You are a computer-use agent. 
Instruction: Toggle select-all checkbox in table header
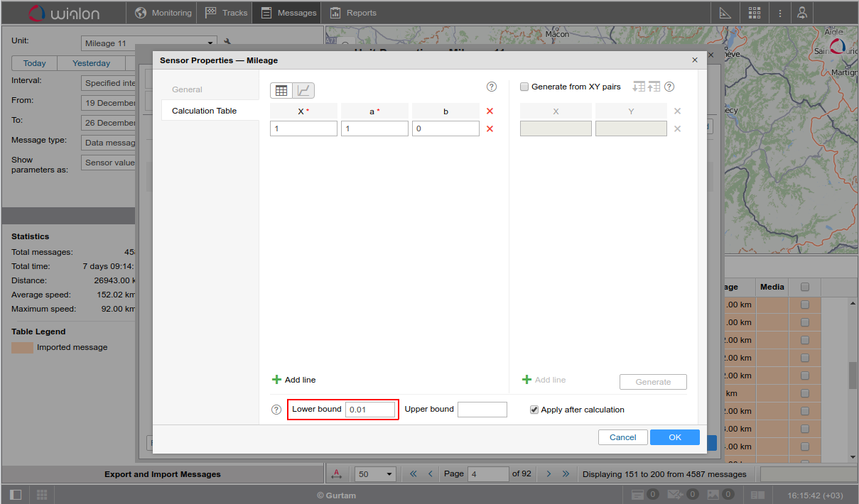(x=805, y=287)
